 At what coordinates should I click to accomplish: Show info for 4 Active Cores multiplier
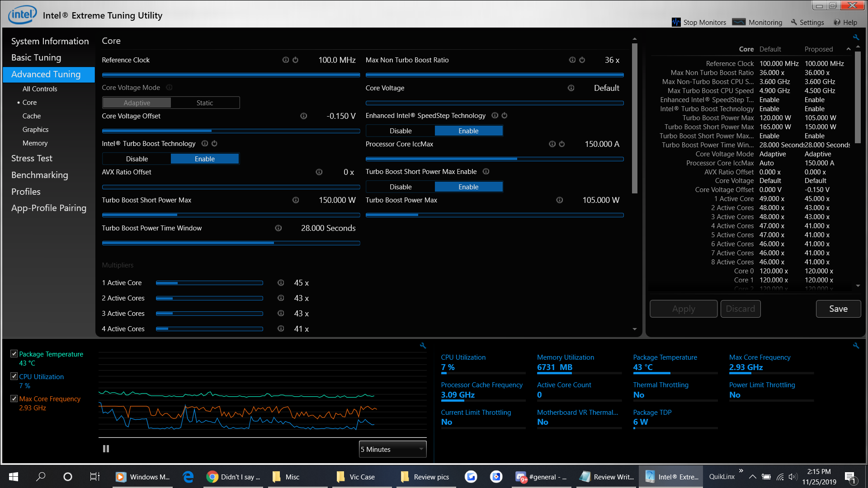tap(281, 329)
